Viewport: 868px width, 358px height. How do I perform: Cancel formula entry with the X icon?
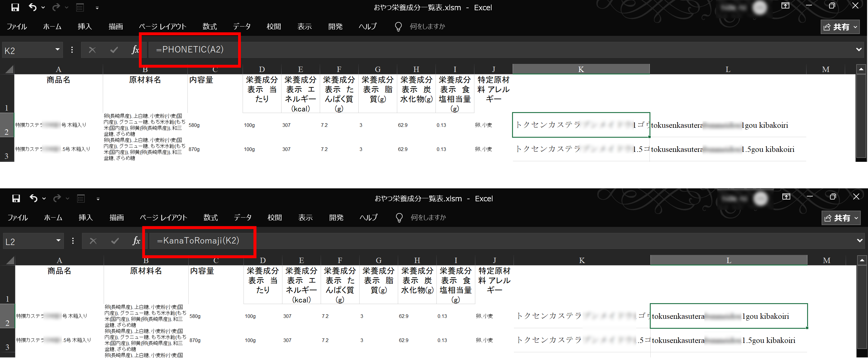pos(92,49)
